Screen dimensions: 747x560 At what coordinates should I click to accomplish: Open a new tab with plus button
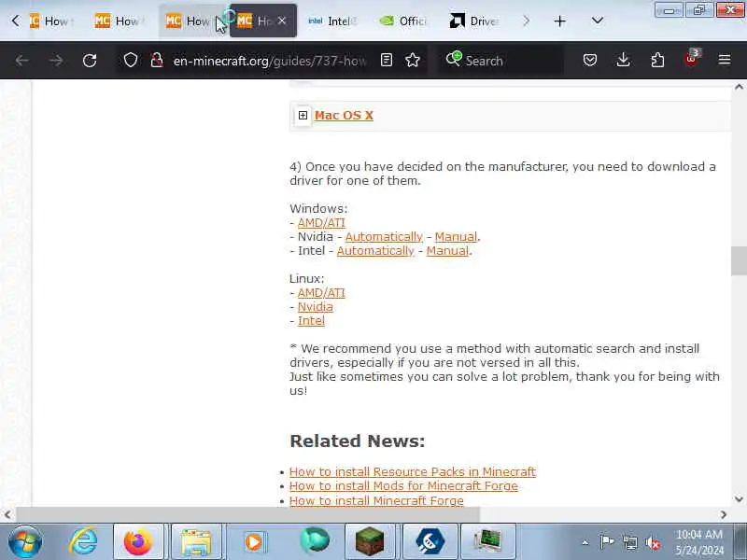(x=559, y=21)
